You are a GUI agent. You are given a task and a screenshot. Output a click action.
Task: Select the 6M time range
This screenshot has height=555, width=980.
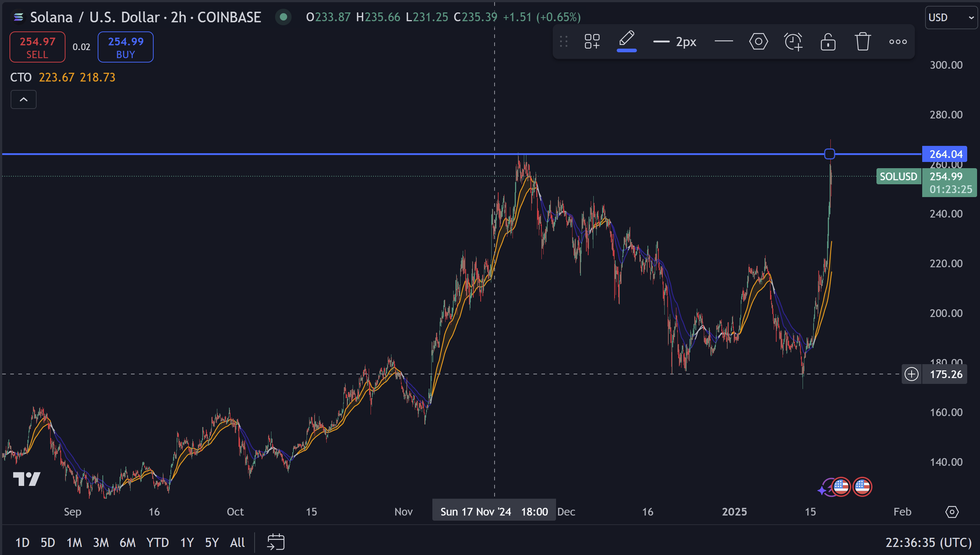[127, 542]
